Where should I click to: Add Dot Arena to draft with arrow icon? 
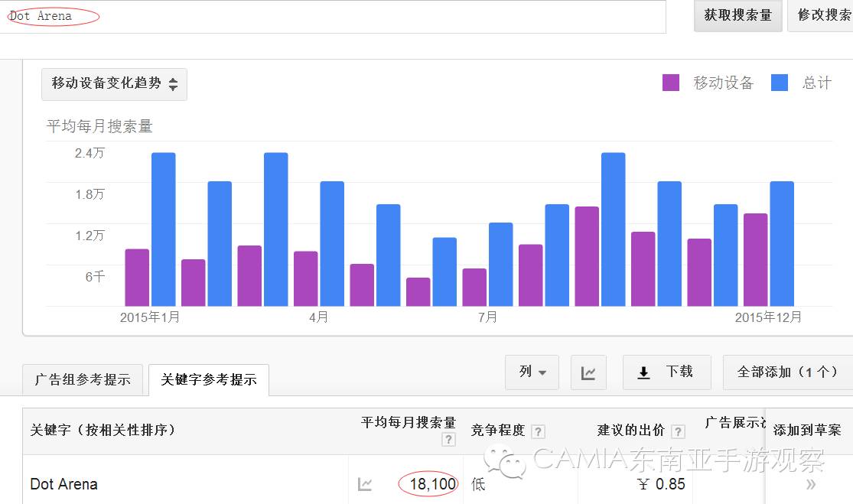(811, 484)
